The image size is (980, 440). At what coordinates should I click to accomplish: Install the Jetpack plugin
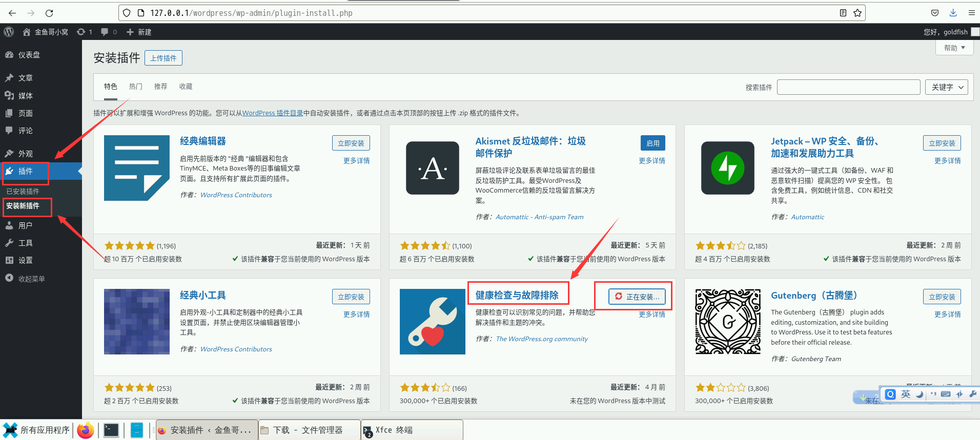942,143
